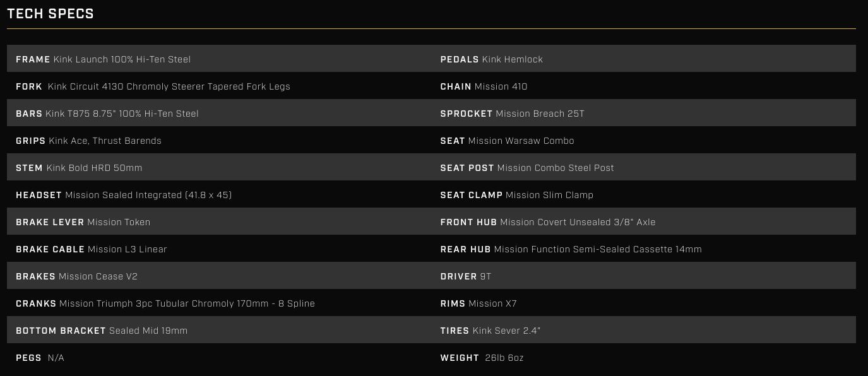Image resolution: width=868 pixels, height=376 pixels.
Task: Click the Mission L3 Linear brake cable text
Action: pos(128,249)
